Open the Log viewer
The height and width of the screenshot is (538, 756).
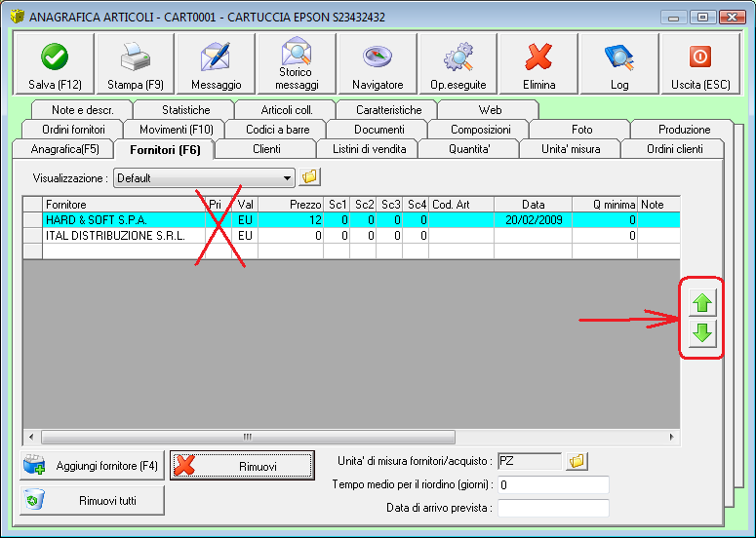point(619,63)
